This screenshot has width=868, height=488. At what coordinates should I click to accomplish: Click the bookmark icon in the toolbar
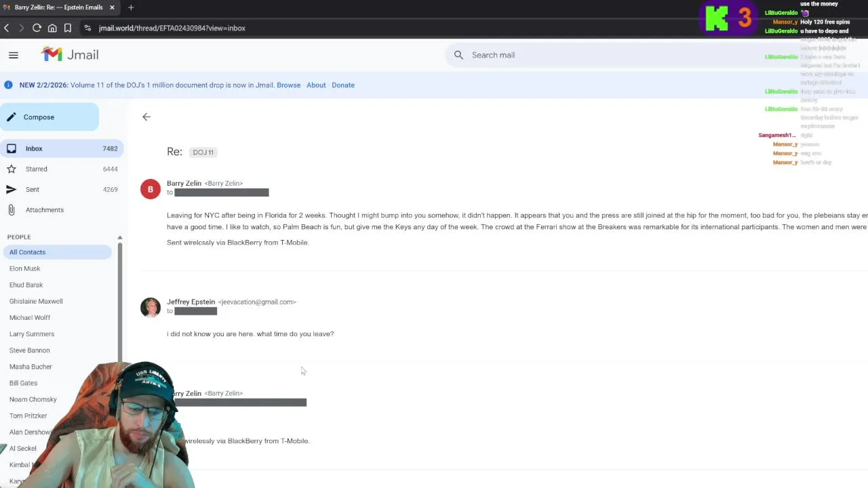(68, 28)
